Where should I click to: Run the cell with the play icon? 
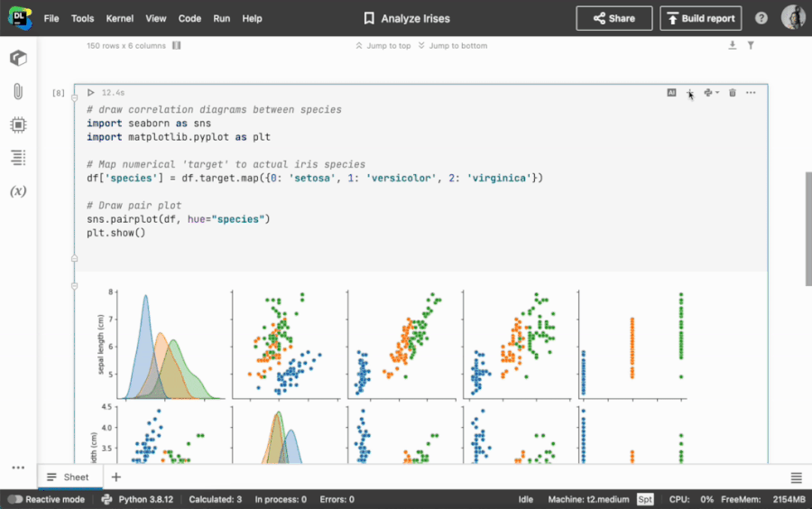coord(90,92)
